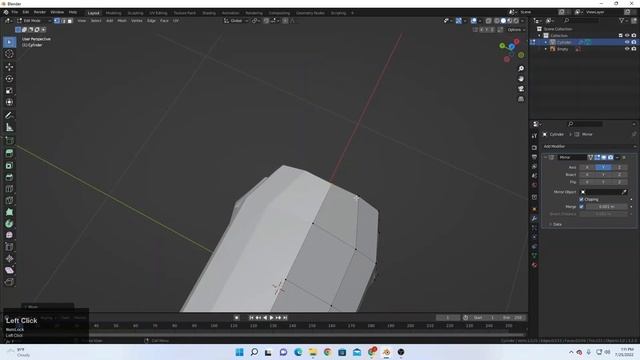The image size is (640, 360).
Task: Select the Loop Cut tool
Action: coord(9,189)
